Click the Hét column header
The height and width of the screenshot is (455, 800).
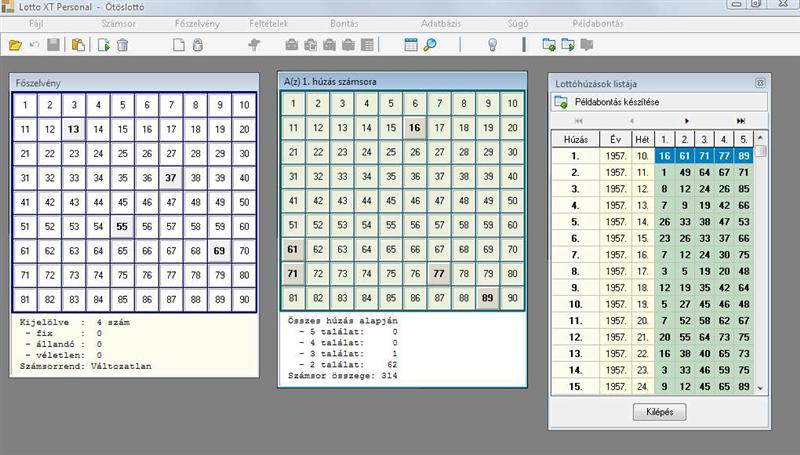coord(642,139)
